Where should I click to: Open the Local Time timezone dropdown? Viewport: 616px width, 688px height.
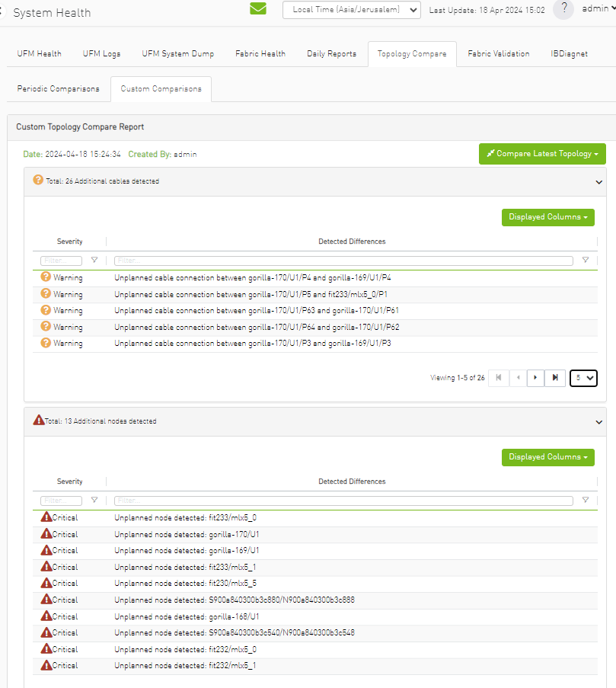351,10
